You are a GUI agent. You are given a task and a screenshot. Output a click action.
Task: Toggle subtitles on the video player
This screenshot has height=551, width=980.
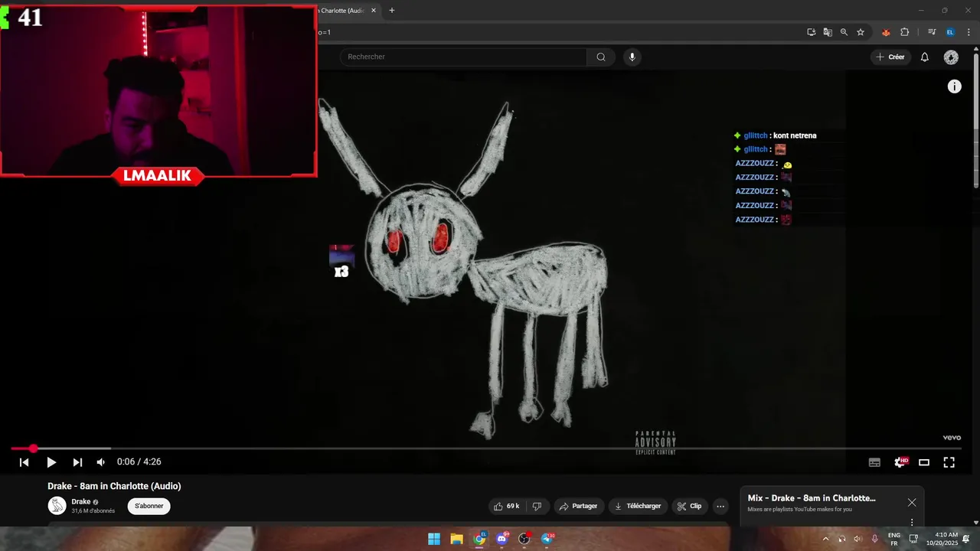tap(874, 462)
